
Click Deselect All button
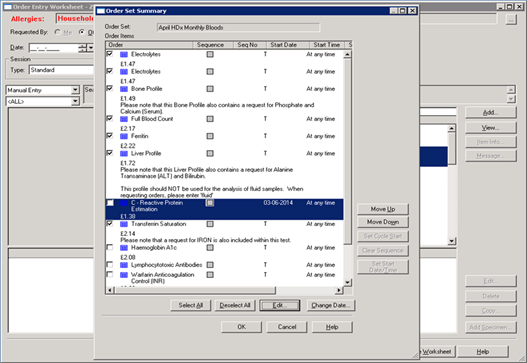(235, 305)
